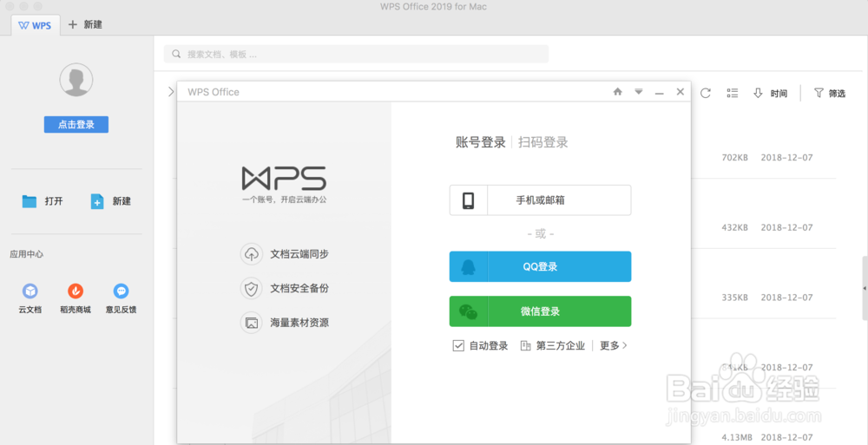
Task: Minimize the WPS Office login dialog
Action: 660,93
